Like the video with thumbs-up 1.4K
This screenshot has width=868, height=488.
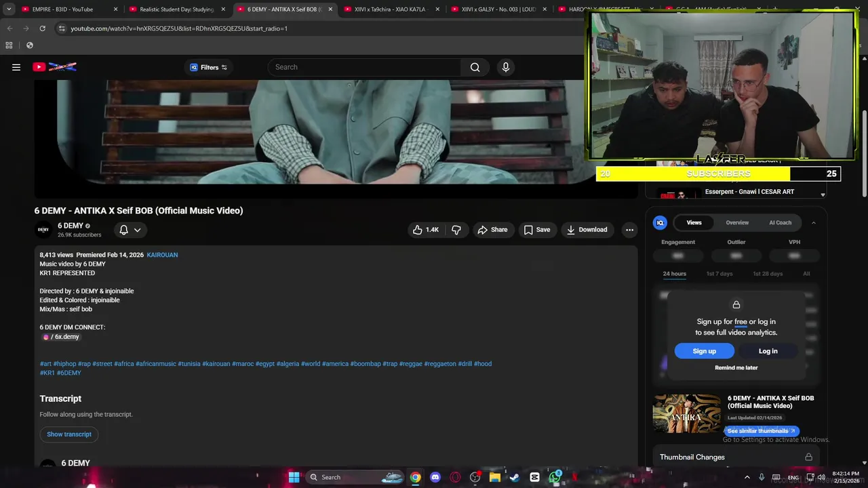click(426, 230)
